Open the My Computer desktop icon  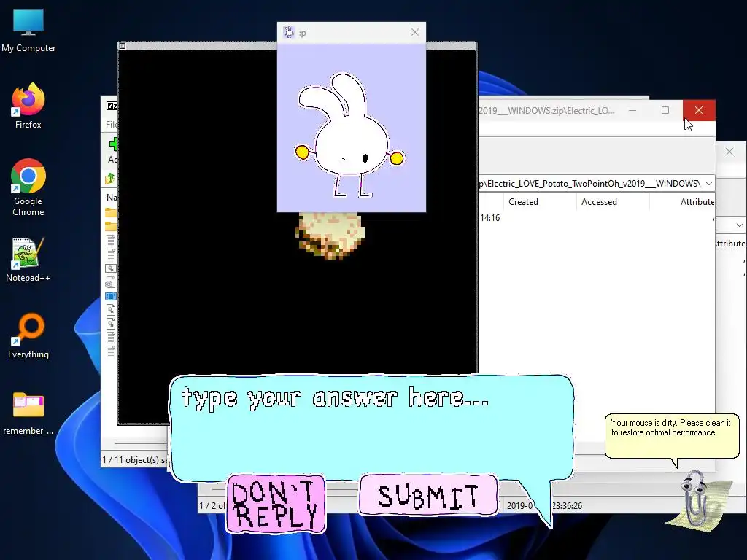point(28,31)
